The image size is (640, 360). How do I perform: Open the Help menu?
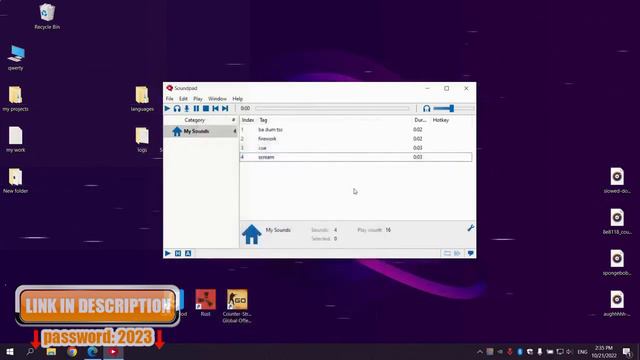[238, 99]
